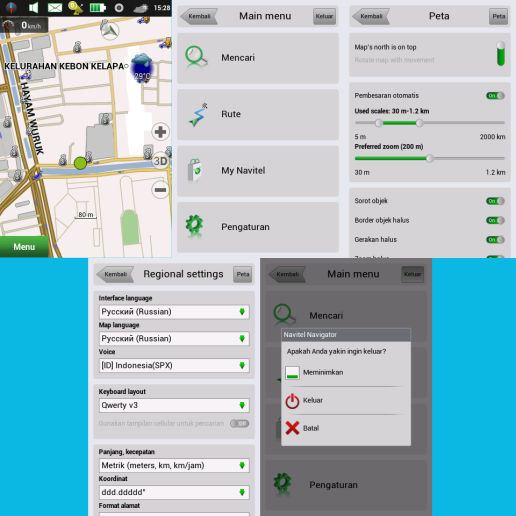This screenshot has height=516, width=516.
Task: Zoom in with the map plus icon
Action: 160,132
